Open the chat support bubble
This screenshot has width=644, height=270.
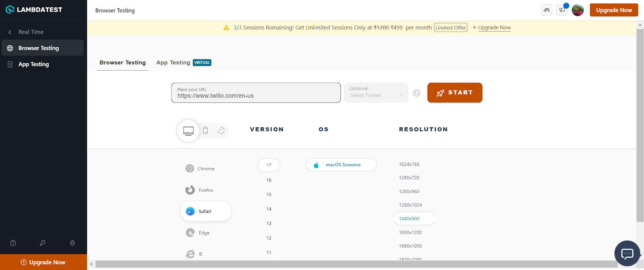(627, 253)
